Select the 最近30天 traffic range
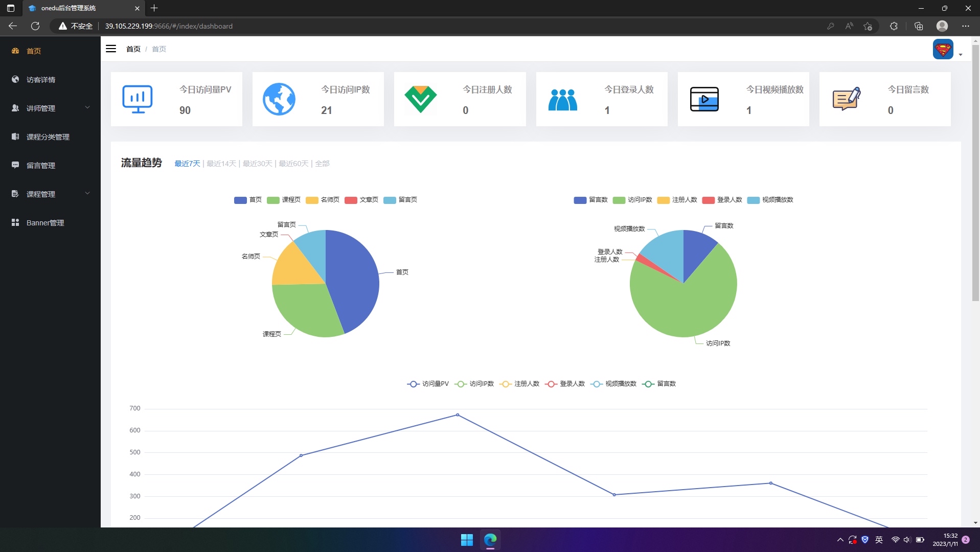Screen dimensions: 980x552 257,164
